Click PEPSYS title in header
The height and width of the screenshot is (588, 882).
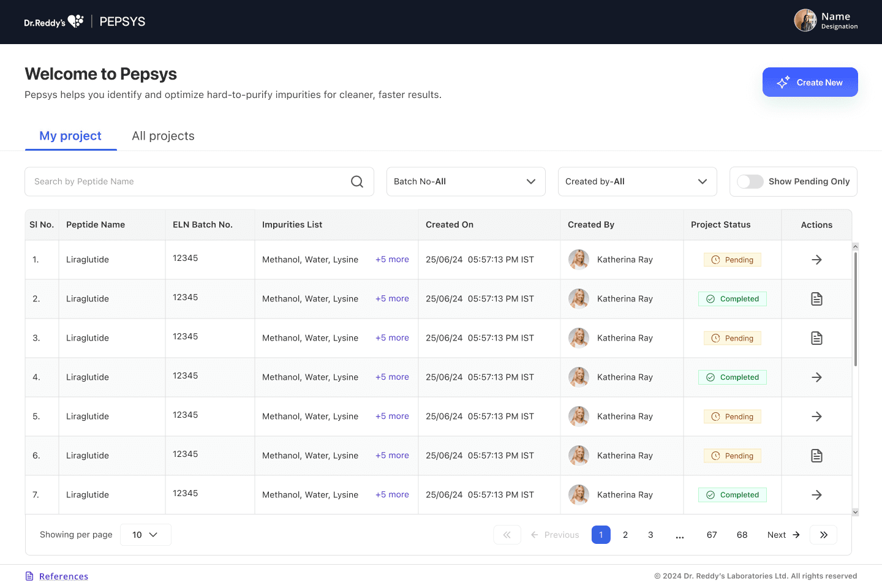click(x=123, y=21)
